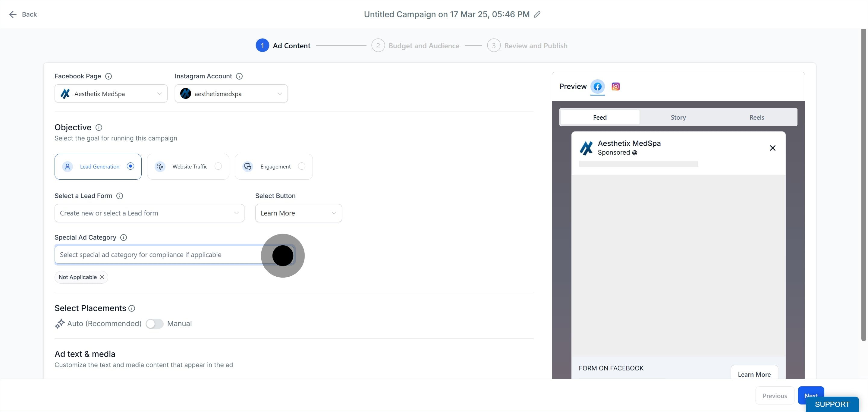Click Aesthetix MedSpa logo in preview
Screen dimensions: 868x412
click(586, 148)
